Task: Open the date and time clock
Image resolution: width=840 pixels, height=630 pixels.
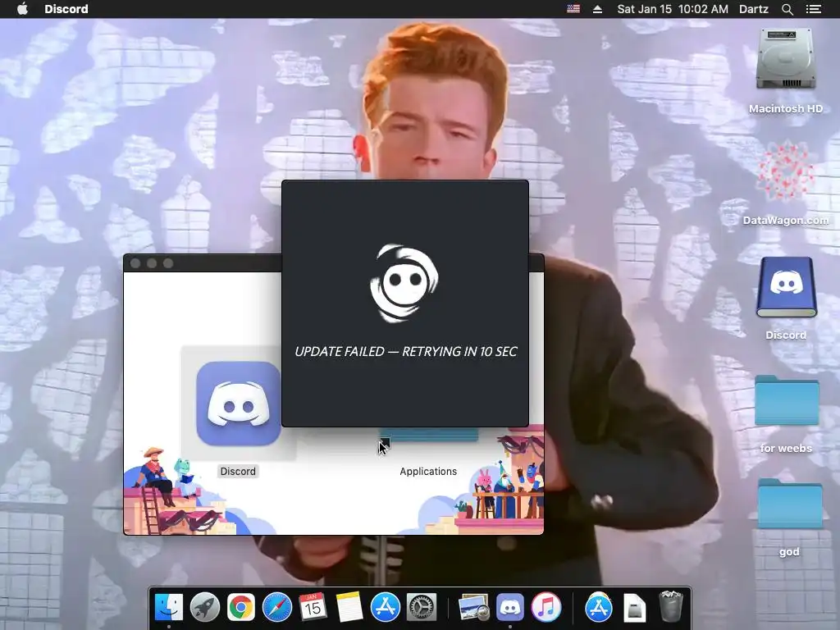Action: point(673,8)
